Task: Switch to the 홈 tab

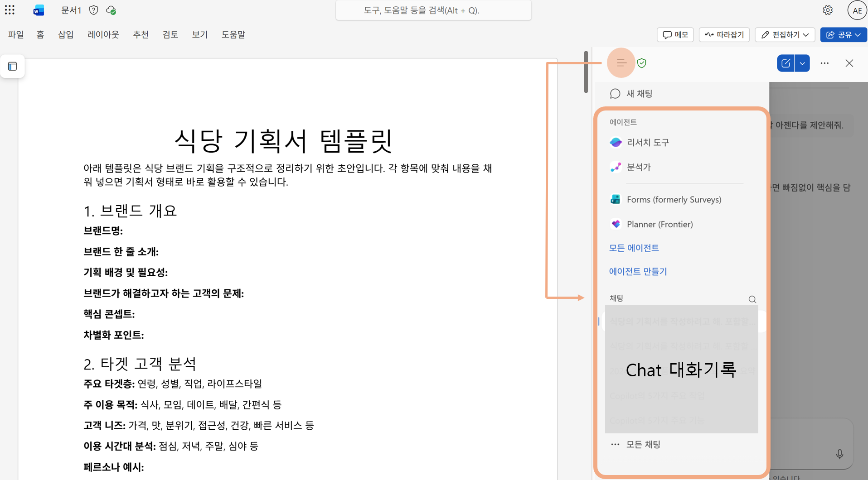Action: 40,34
